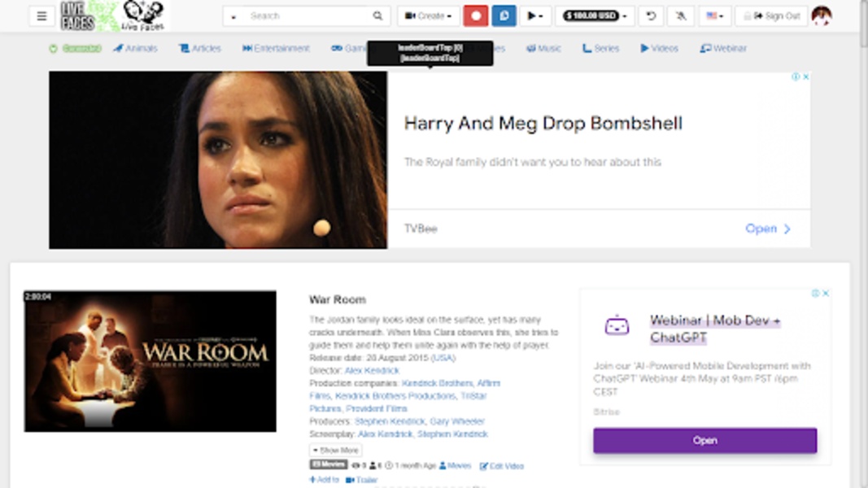Open the user avatar profile picture
Viewport: 868px width, 488px height.
(x=822, y=15)
